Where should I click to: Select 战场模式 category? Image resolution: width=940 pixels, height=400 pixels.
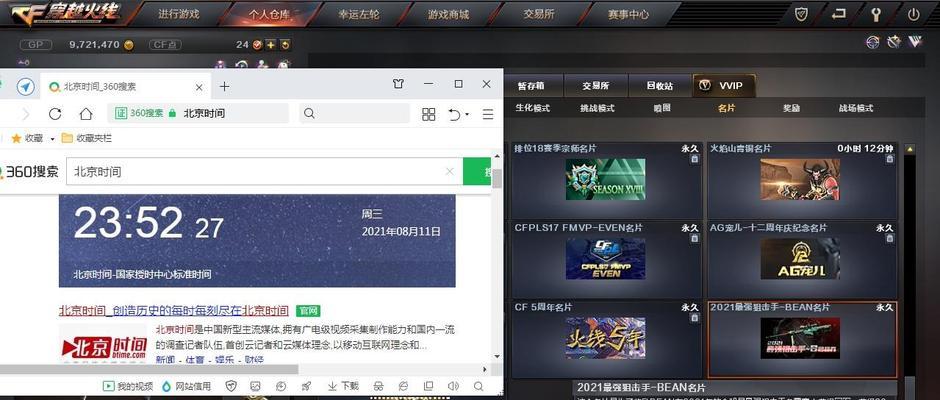click(855, 109)
